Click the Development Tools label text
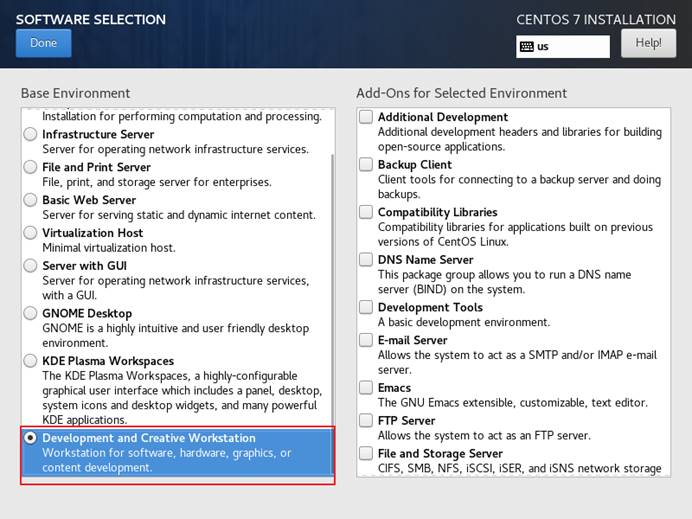 [x=430, y=307]
